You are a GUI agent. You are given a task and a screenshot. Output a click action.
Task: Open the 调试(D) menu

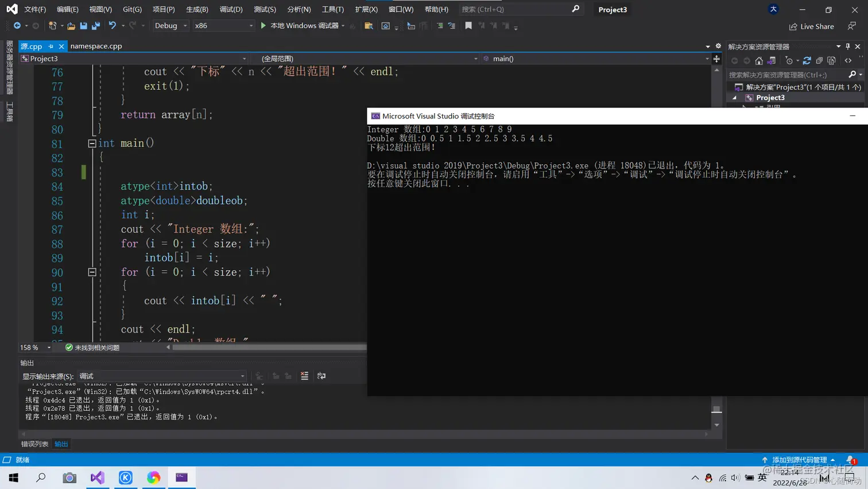click(x=231, y=9)
